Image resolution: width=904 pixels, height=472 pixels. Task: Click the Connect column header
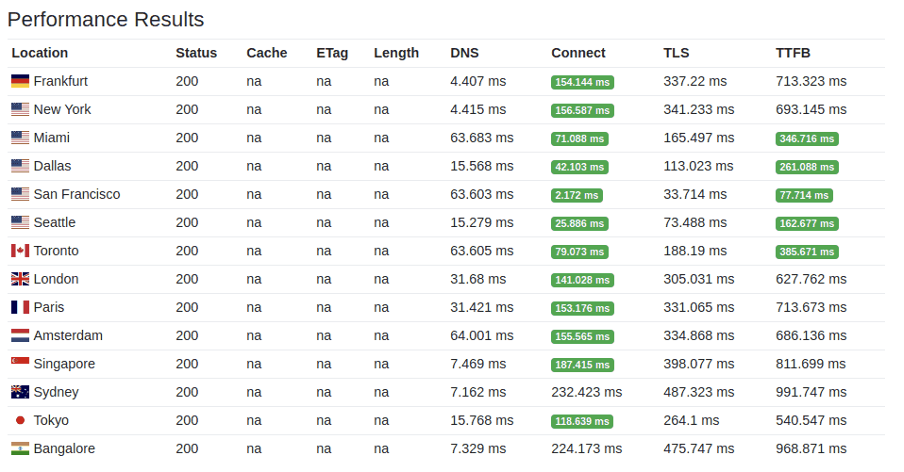click(578, 53)
